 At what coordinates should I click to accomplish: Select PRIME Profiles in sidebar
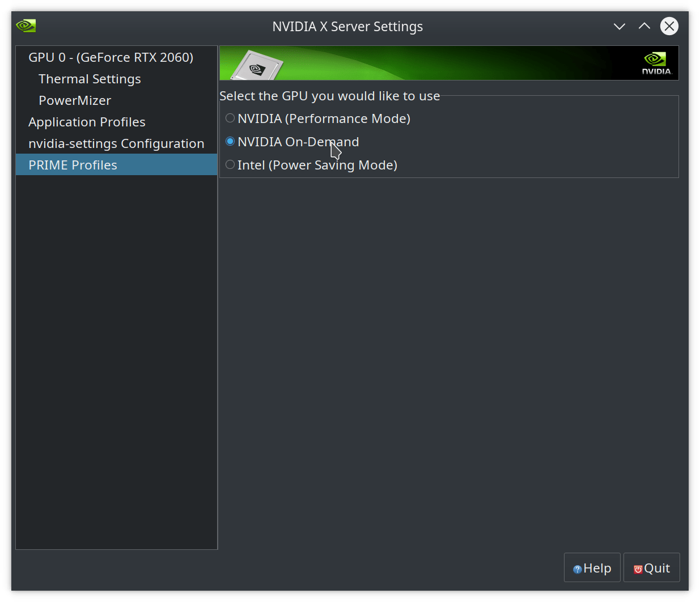(73, 165)
